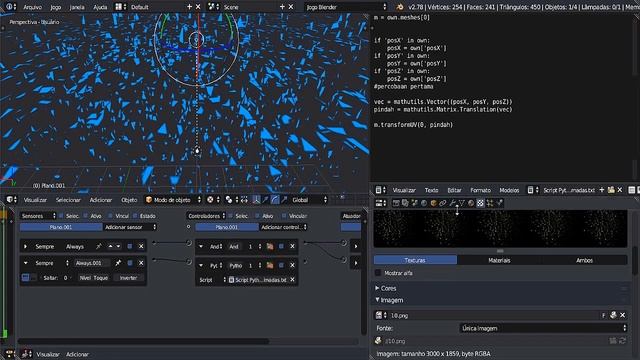Open the Texture properties tab (checker icon)
Screen dimensions: 640x360
click(x=480, y=203)
